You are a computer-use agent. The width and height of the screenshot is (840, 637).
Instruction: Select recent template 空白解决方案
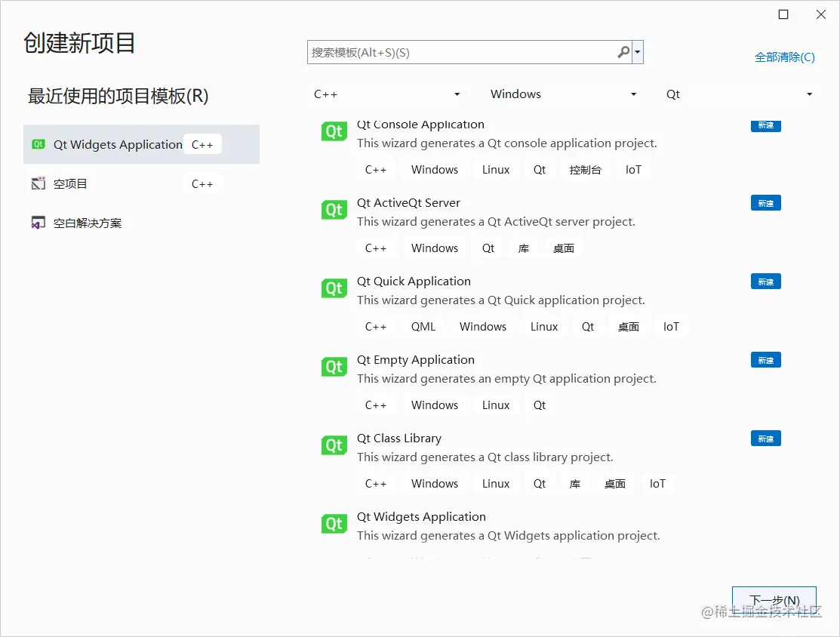pos(141,223)
